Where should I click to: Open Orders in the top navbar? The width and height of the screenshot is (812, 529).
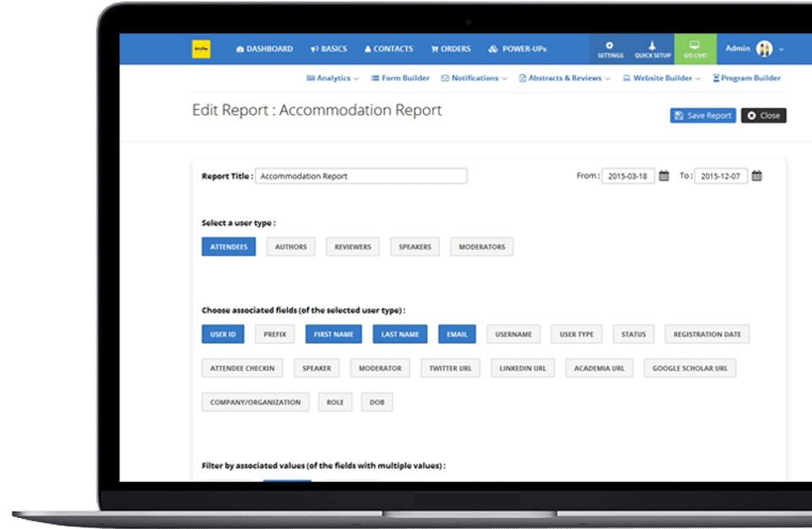point(451,49)
